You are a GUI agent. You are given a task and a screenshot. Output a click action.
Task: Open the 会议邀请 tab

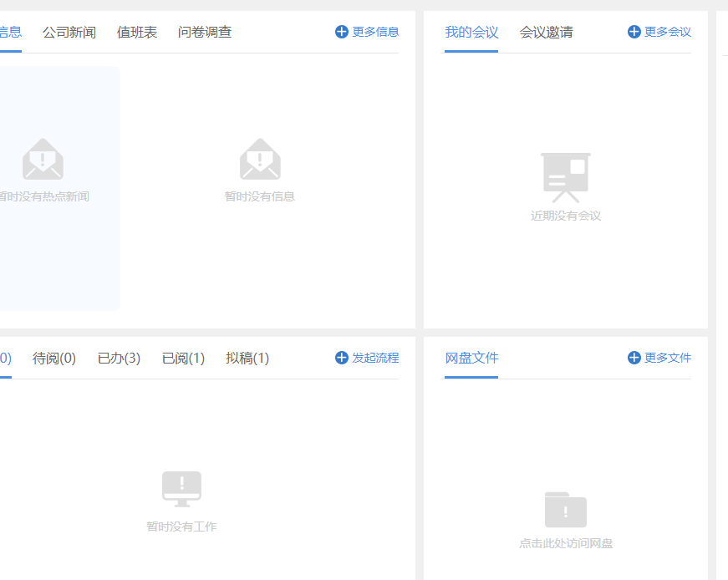(546, 33)
